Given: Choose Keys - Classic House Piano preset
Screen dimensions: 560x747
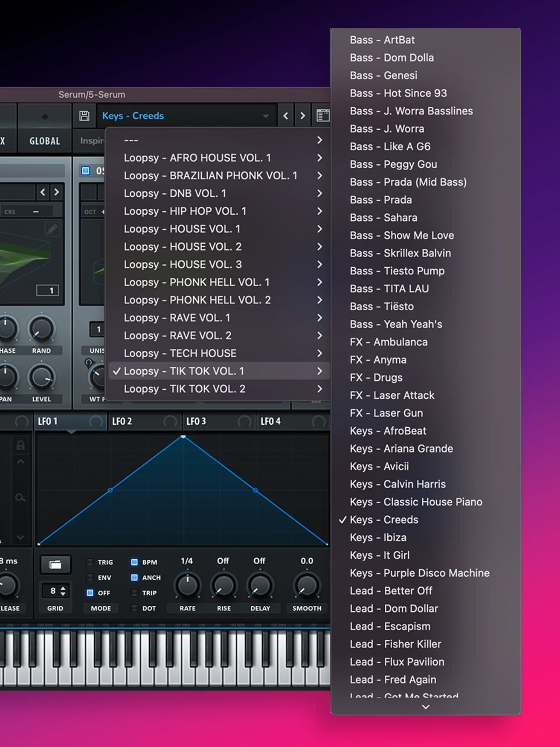Looking at the screenshot, I should tap(425, 502).
